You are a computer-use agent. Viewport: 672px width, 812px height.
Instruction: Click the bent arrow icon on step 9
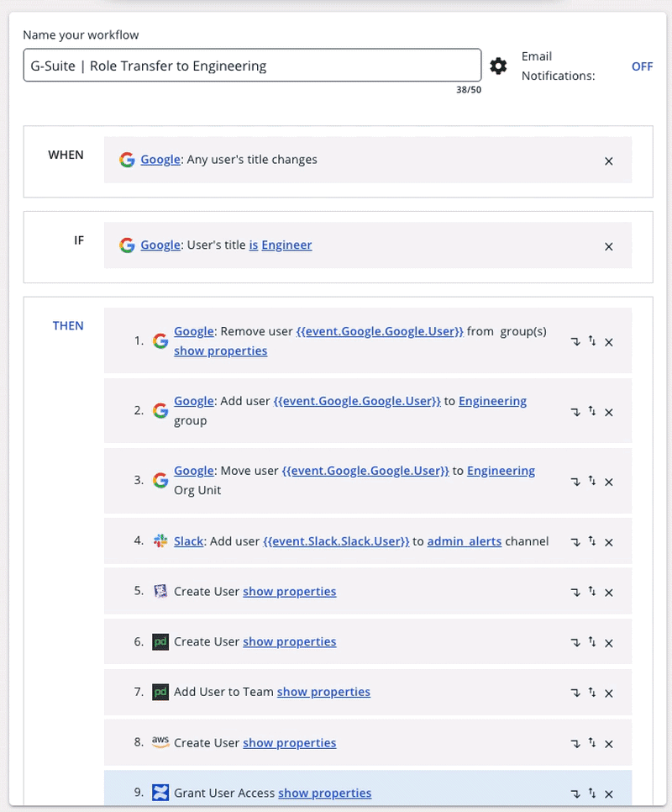[x=575, y=794]
